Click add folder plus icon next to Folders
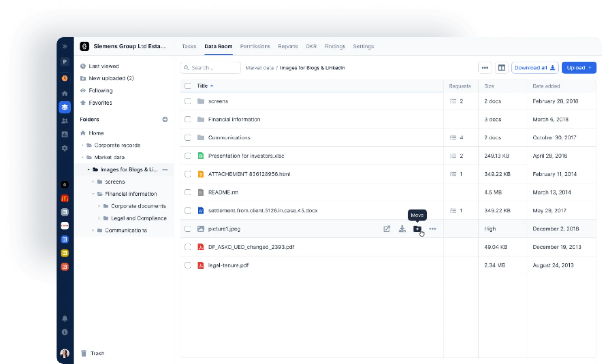602x364 pixels. click(165, 119)
